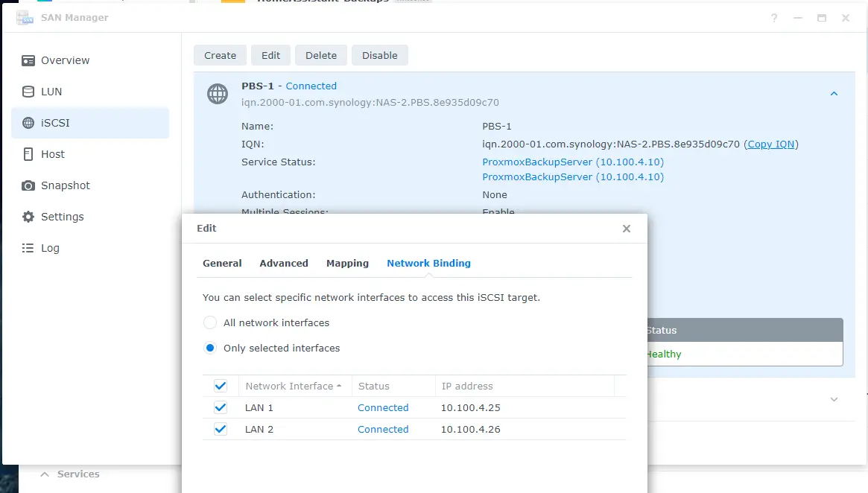Viewport: 868px width, 493px height.
Task: Open the Mapping tab
Action: [347, 263]
